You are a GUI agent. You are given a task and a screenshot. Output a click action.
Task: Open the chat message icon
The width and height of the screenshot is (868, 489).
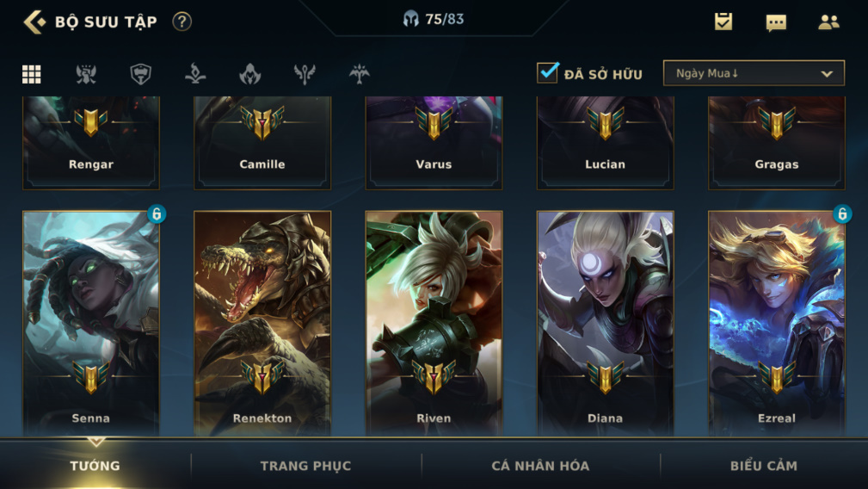click(776, 22)
